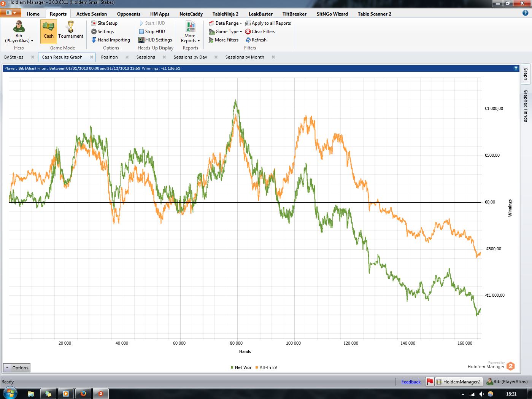The image size is (532, 399).
Task: Close the Sessions report tab
Action: pyautogui.click(x=164, y=57)
